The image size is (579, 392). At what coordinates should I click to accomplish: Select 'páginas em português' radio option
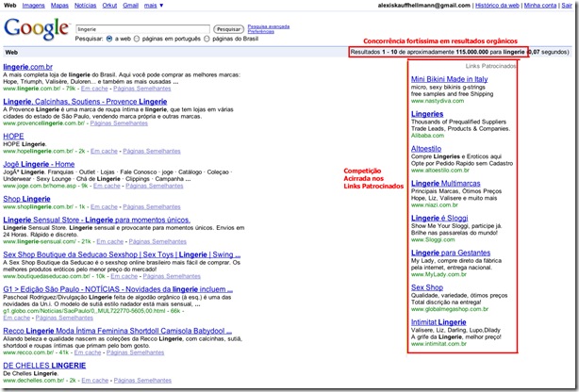pyautogui.click(x=137, y=39)
